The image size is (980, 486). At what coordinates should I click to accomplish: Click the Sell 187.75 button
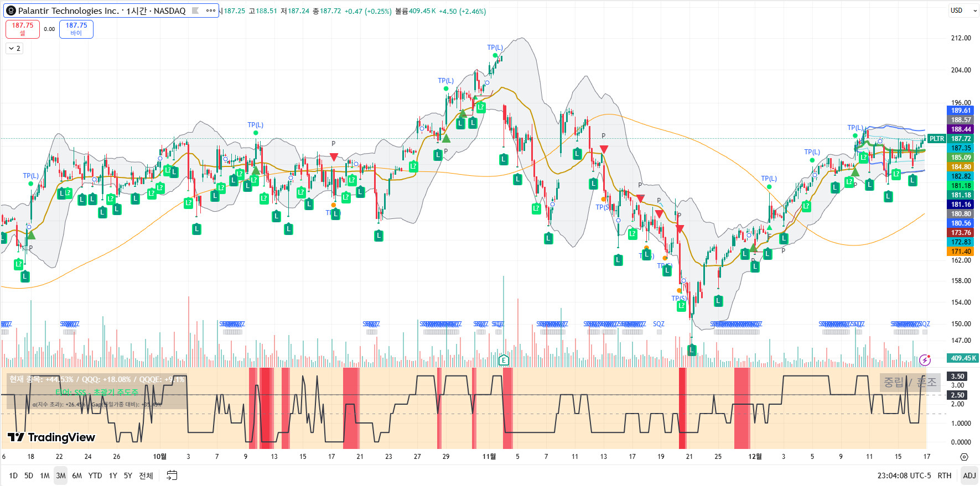(x=23, y=29)
